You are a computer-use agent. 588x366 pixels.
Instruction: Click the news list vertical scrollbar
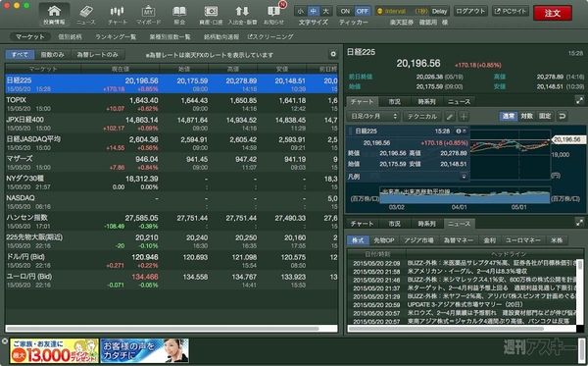coord(580,265)
